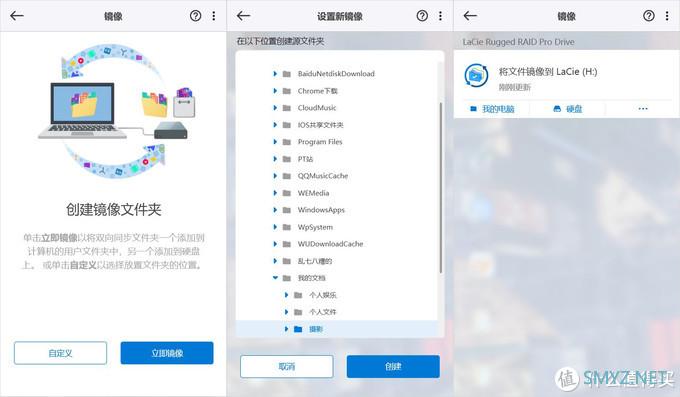Select the CloudMusic folder name

click(317, 108)
